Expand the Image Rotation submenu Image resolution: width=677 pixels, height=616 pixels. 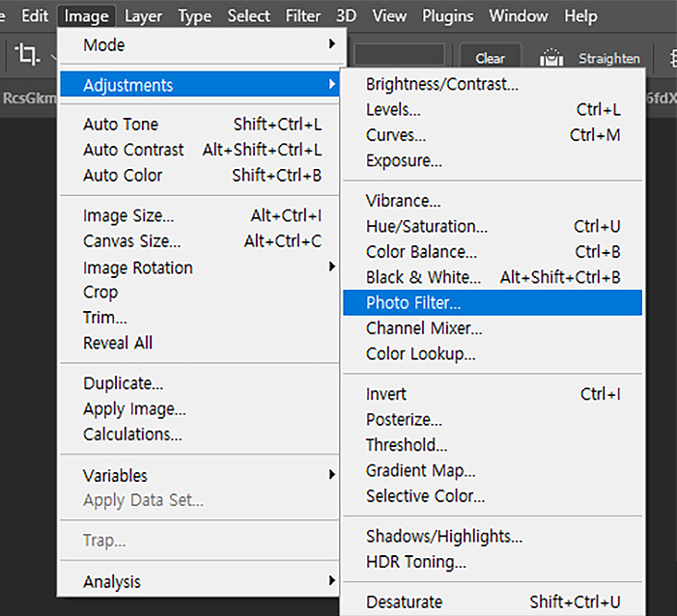pos(199,267)
